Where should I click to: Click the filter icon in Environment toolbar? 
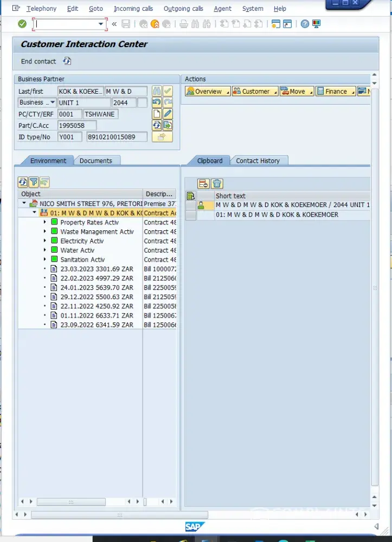tap(34, 182)
